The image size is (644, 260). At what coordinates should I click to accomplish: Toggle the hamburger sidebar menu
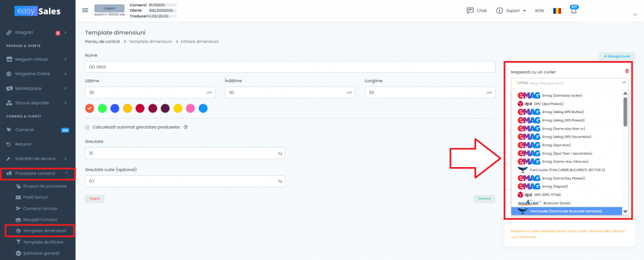point(85,10)
